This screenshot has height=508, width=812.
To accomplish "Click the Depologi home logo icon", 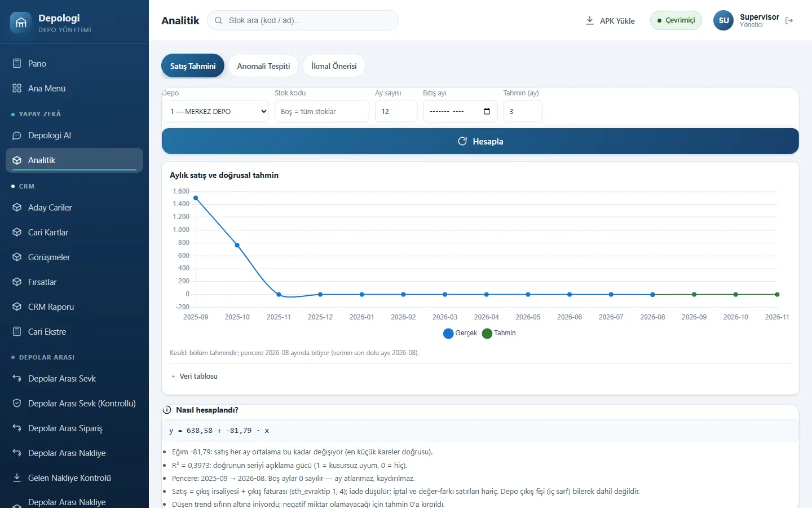I will pos(21,23).
